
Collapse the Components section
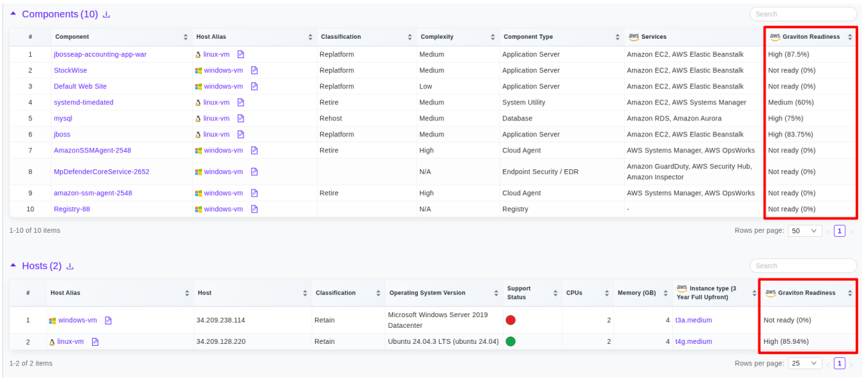point(13,14)
